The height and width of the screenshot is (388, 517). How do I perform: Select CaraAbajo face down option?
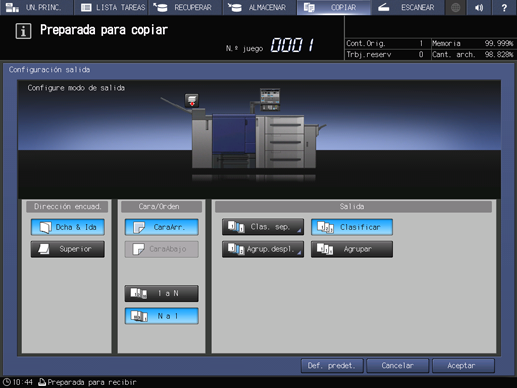(162, 249)
